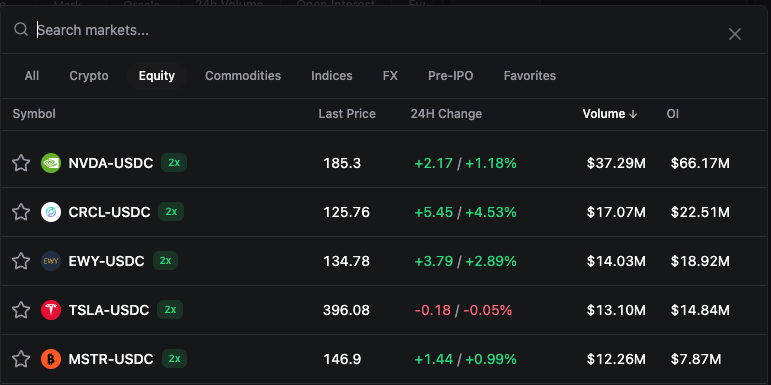Switch to the FX tab
Screen dimensions: 771x385
click(390, 76)
